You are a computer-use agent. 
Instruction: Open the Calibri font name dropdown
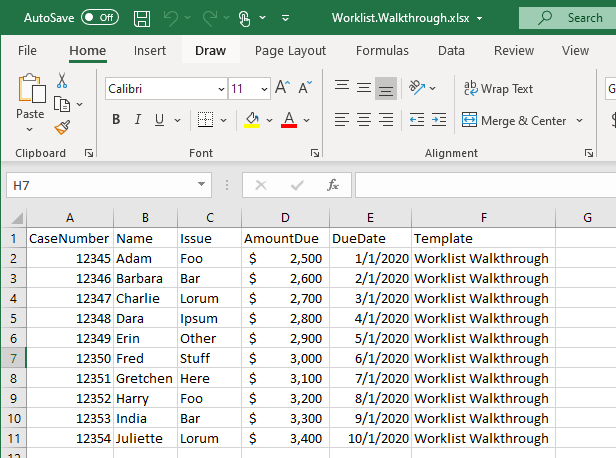pyautogui.click(x=221, y=89)
